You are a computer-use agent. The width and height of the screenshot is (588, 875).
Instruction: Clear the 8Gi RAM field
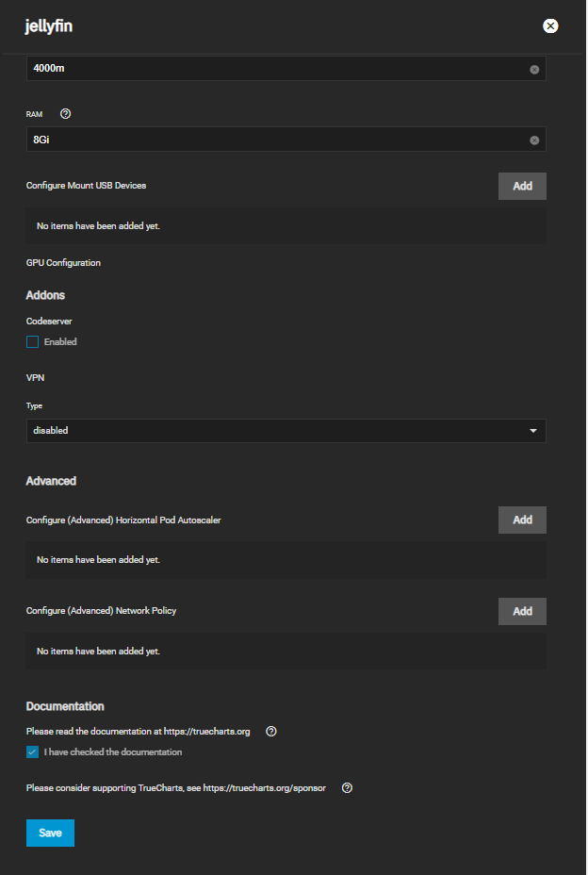coord(534,140)
